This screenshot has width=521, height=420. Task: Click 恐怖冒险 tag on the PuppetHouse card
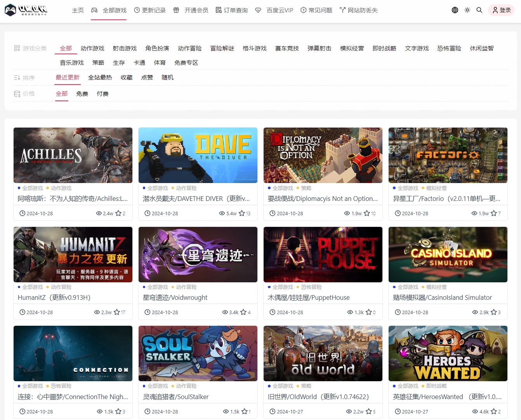pos(311,287)
